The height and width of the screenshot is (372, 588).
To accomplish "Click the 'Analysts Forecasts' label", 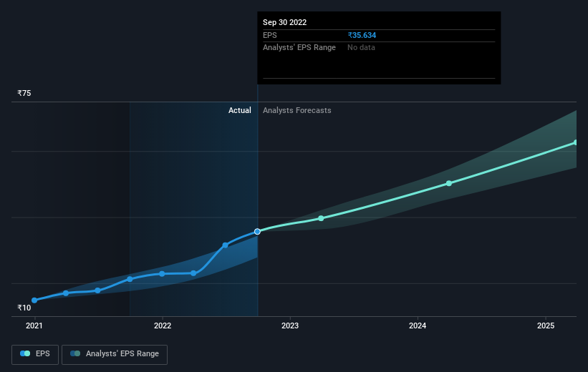I will click(297, 110).
